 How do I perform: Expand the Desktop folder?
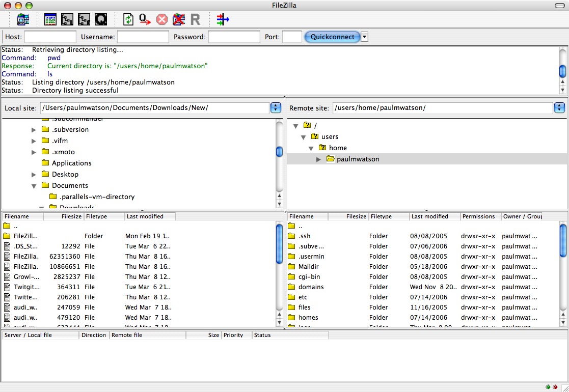[34, 175]
